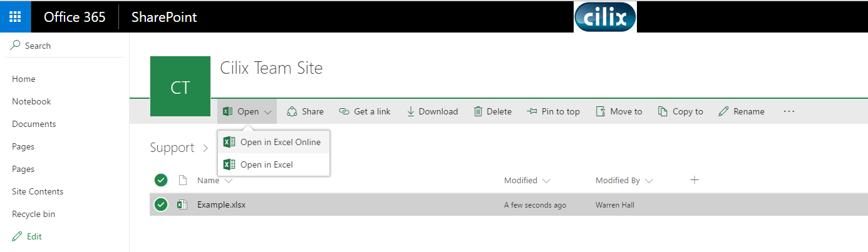Open Site Contents in the navigation
The image size is (868, 252).
click(38, 191)
